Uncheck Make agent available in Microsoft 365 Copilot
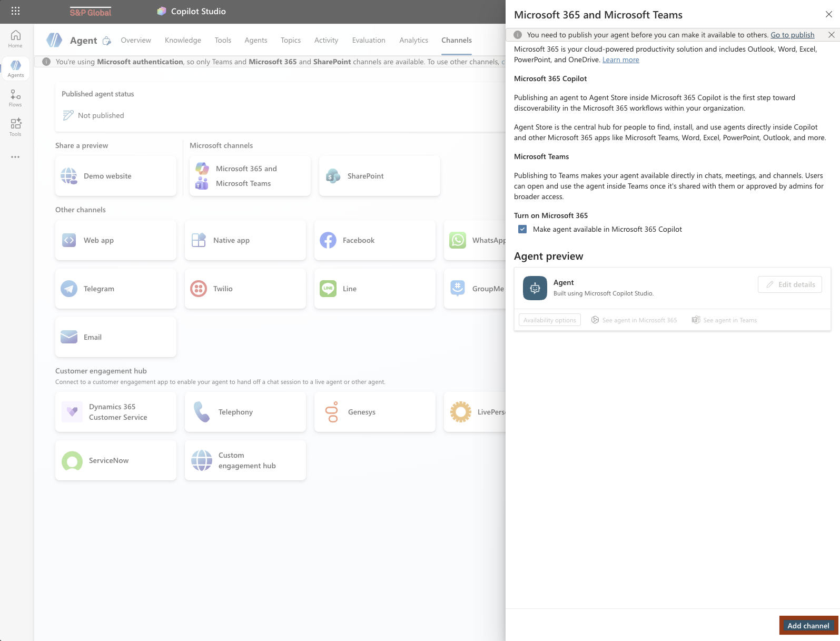 pos(522,229)
